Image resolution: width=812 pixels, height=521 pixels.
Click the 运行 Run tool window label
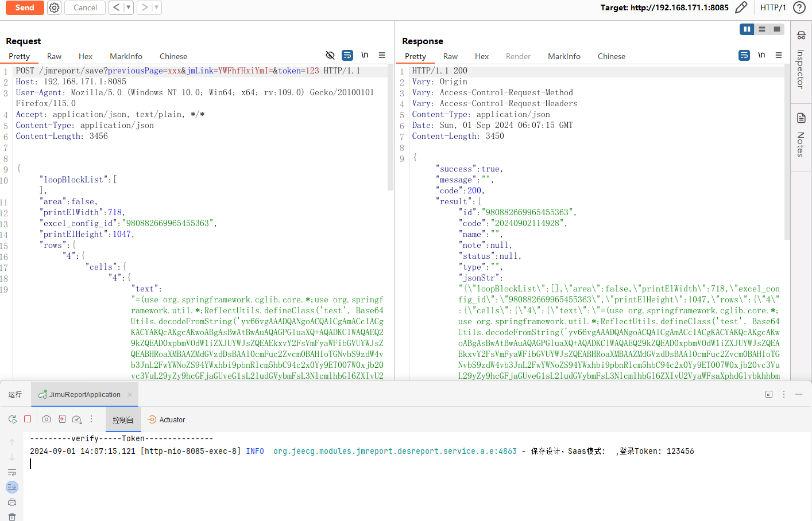(x=15, y=394)
